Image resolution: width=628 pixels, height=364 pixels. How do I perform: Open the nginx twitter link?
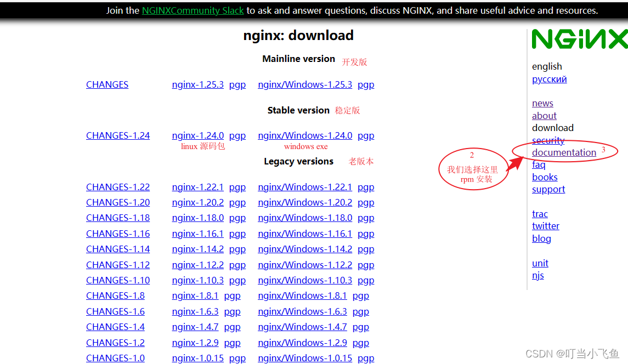point(545,226)
